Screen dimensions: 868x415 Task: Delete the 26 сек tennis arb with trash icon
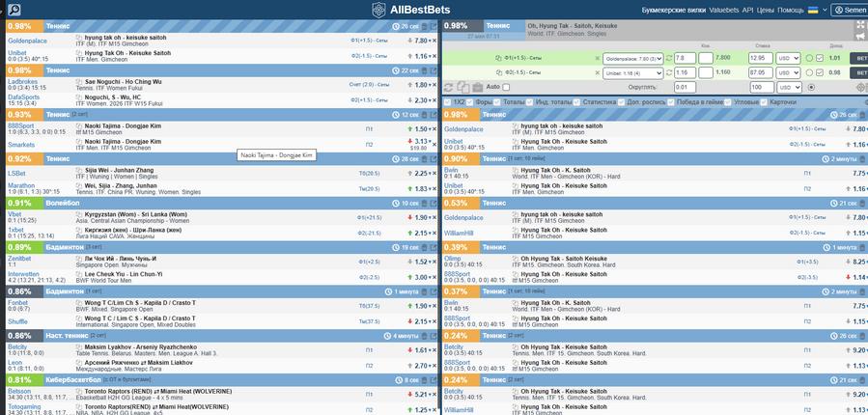(425, 27)
